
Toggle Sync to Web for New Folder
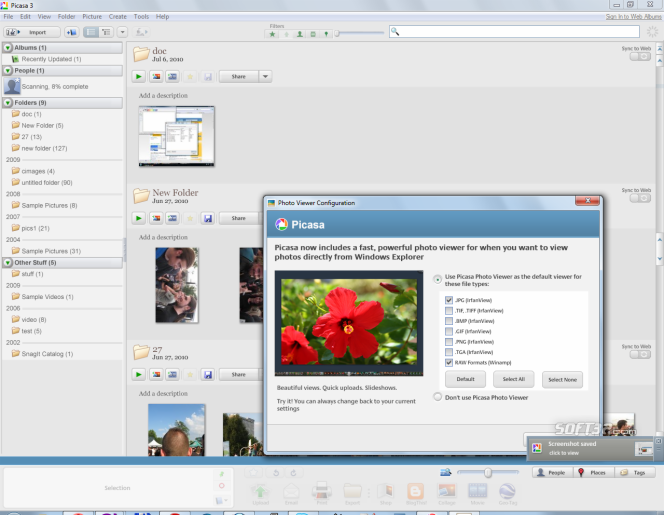pyautogui.click(x=640, y=198)
